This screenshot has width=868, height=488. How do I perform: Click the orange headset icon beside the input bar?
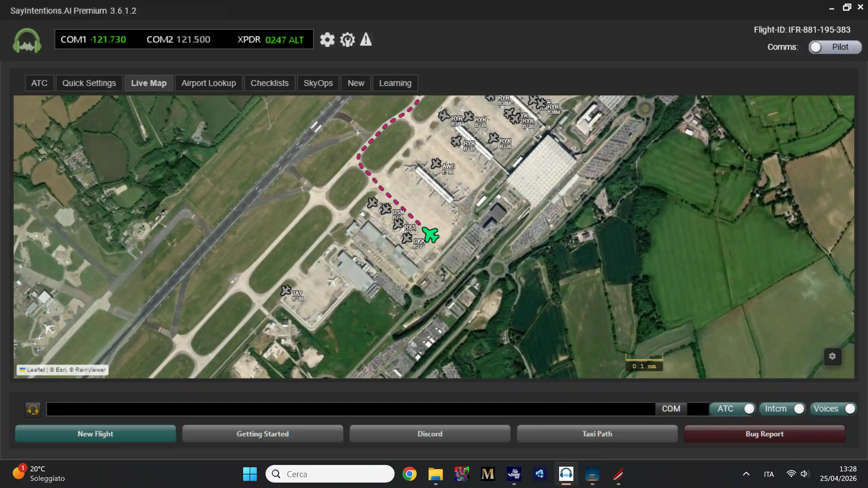[33, 410]
